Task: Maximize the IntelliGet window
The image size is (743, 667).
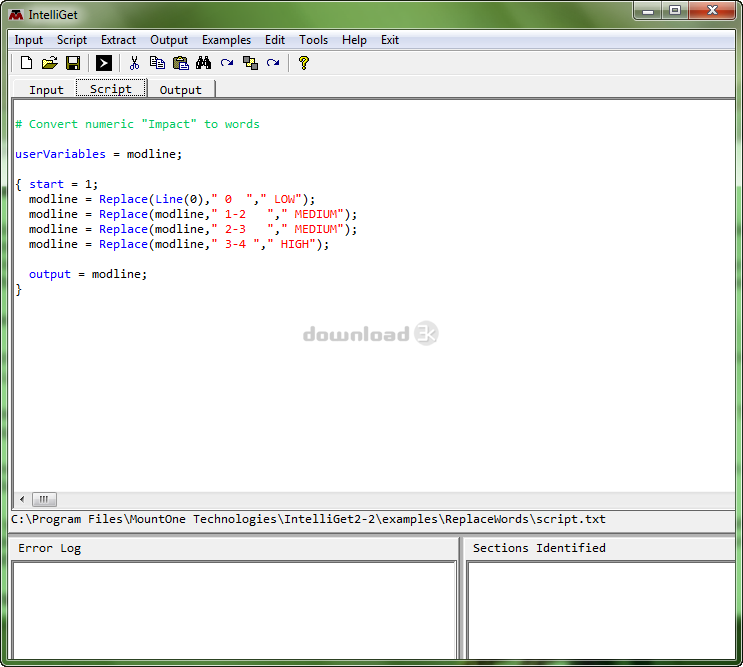Action: coord(675,10)
